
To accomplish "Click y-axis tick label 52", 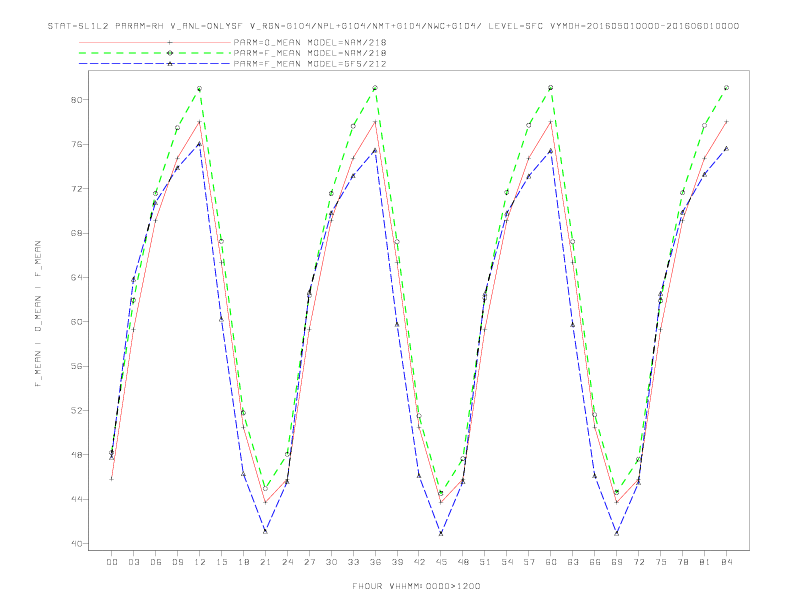I will 75,411.
